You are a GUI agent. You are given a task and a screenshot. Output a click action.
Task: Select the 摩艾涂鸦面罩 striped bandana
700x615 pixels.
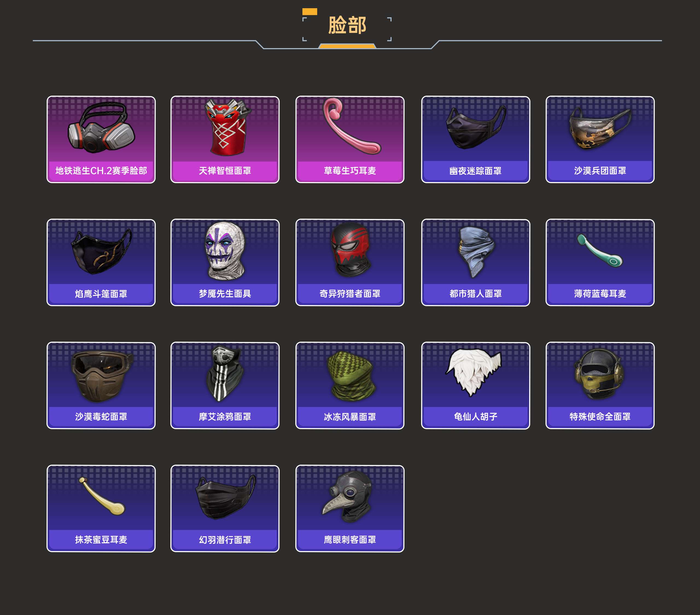(x=225, y=385)
